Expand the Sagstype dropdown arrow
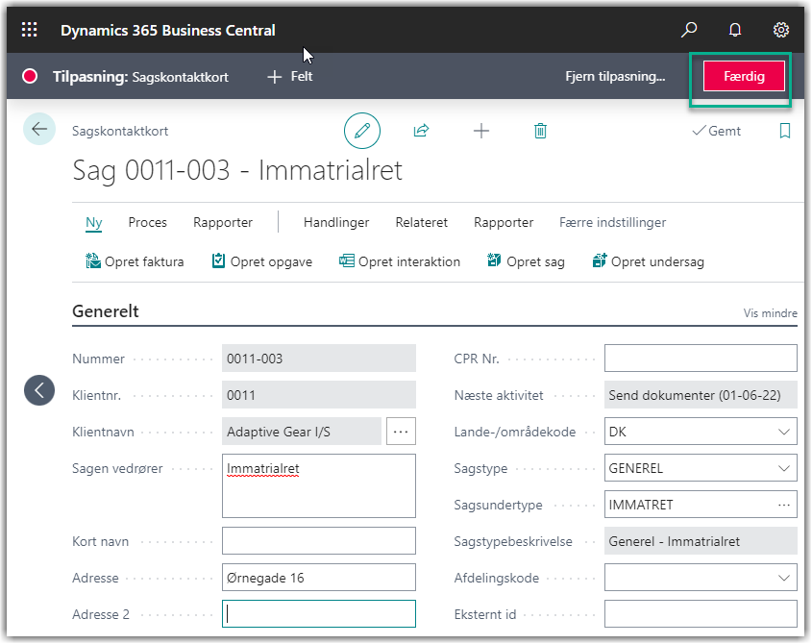Viewport: 812px width, 644px height. pyautogui.click(x=784, y=468)
